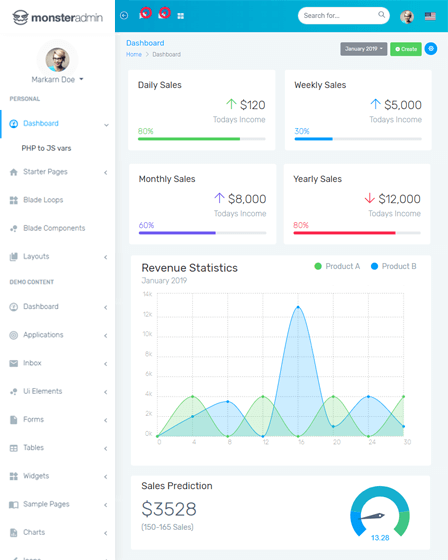
Task: Toggle Product A series in chart legend
Action: click(x=337, y=266)
